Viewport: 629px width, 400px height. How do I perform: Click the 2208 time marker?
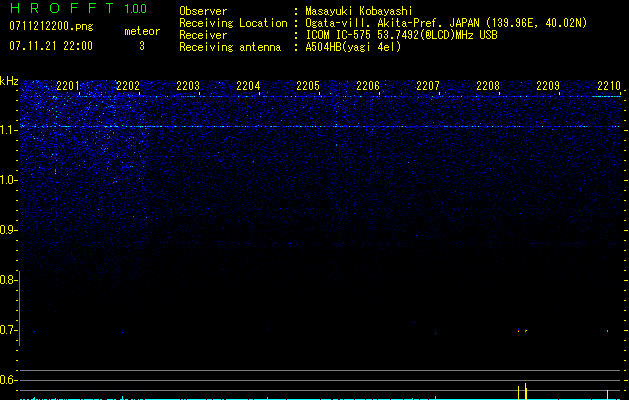pos(488,85)
